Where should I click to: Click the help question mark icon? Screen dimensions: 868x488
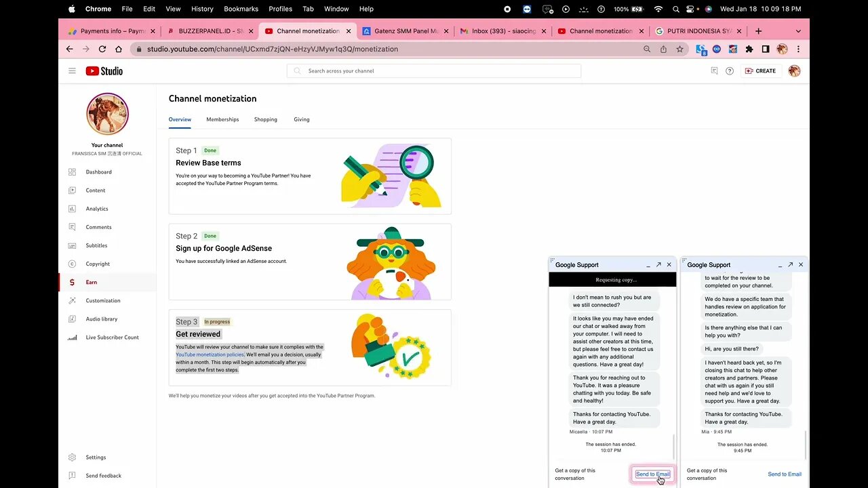(730, 70)
